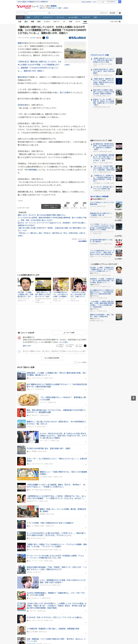Open トランプ大統領 中国への関税は80% article

[x=50, y=523]
